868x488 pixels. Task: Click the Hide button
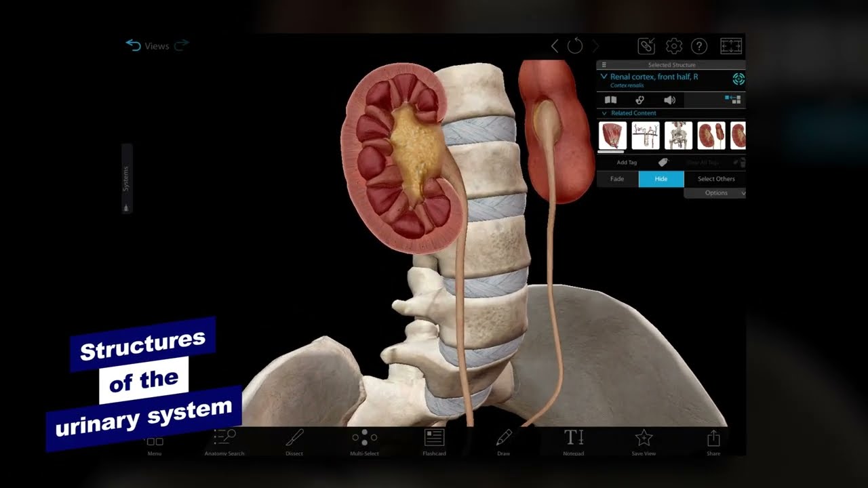click(x=661, y=179)
